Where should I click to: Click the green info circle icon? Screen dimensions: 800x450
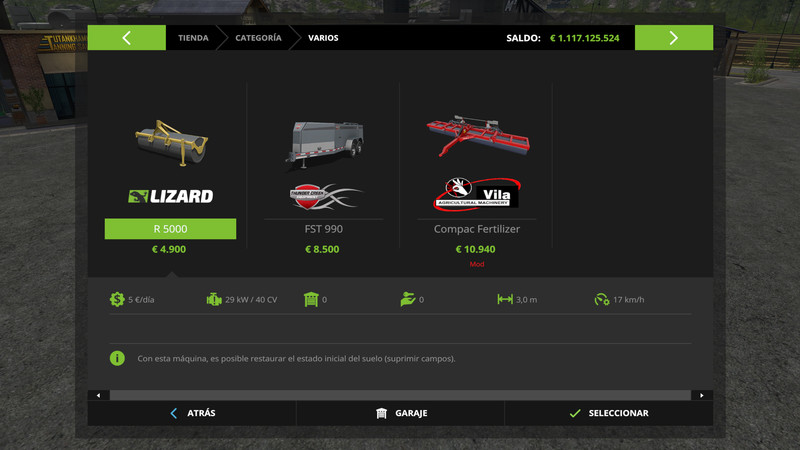pos(117,358)
